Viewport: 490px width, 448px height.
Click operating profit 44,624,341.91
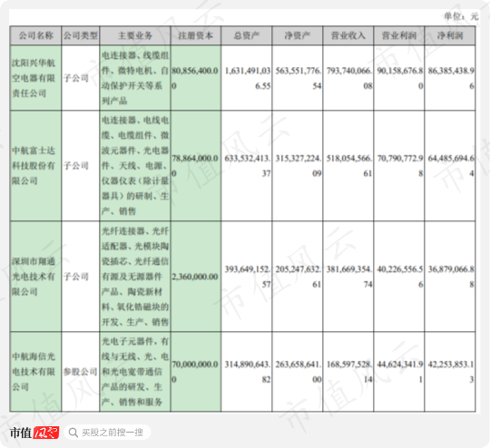click(400, 372)
